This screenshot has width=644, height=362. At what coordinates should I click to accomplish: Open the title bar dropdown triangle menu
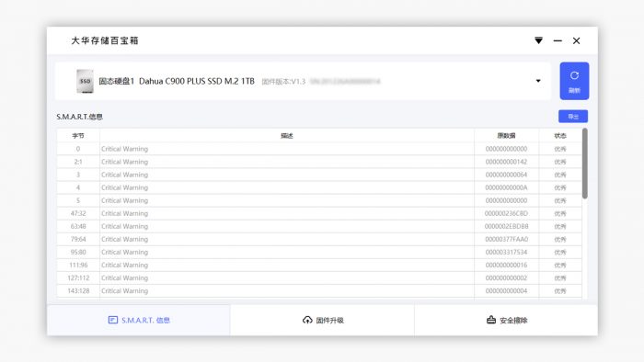[538, 40]
